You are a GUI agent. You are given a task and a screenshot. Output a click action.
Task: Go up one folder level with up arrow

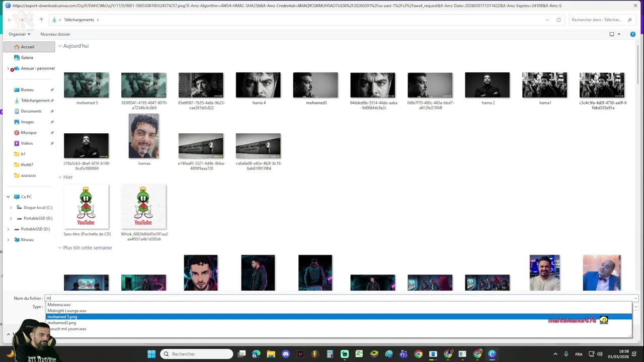tap(41, 20)
